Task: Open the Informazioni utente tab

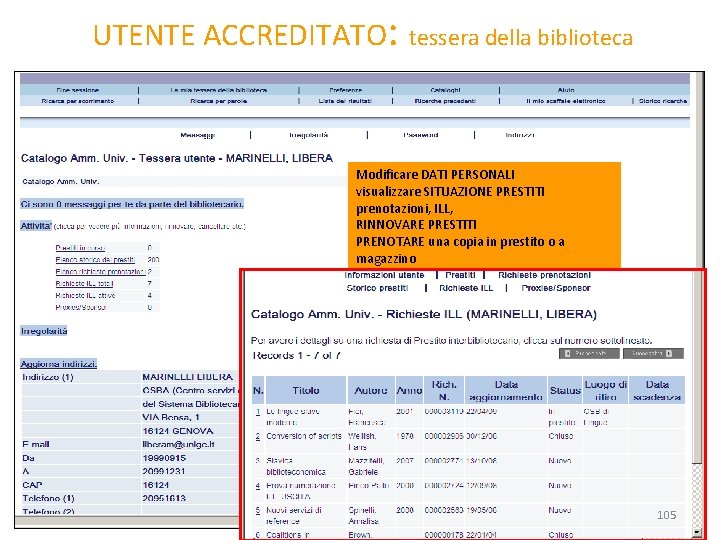Action: tap(384, 275)
